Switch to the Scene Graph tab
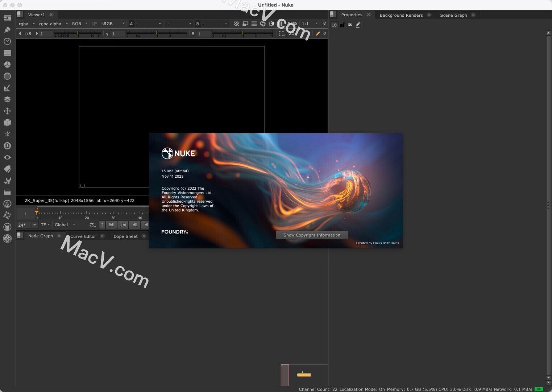The image size is (552, 392). click(453, 15)
